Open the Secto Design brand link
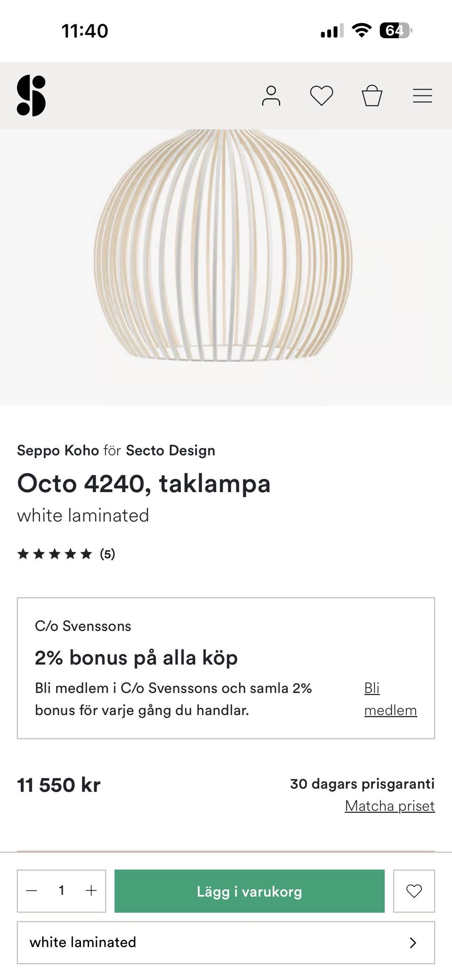Screen dimensions: 452x980 coord(170,451)
